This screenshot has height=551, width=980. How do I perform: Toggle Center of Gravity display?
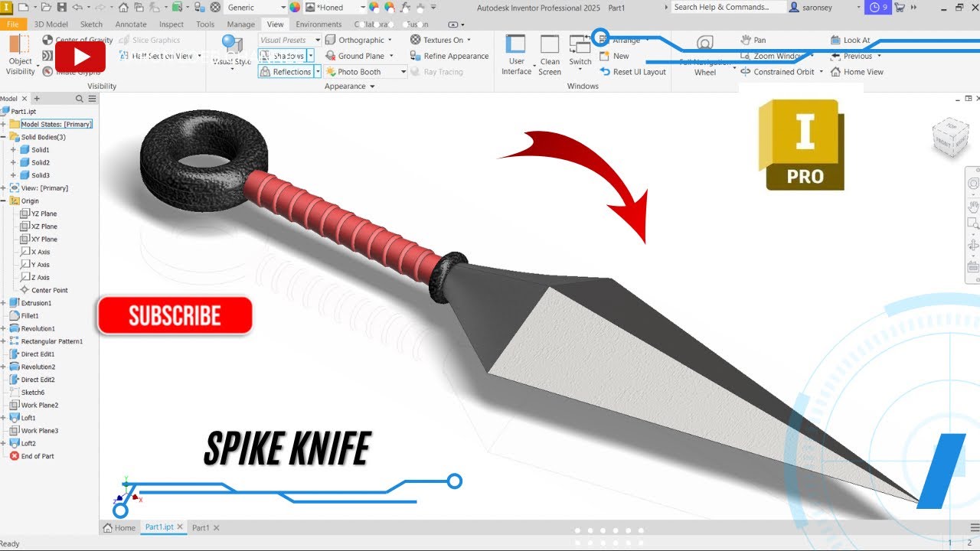click(78, 40)
